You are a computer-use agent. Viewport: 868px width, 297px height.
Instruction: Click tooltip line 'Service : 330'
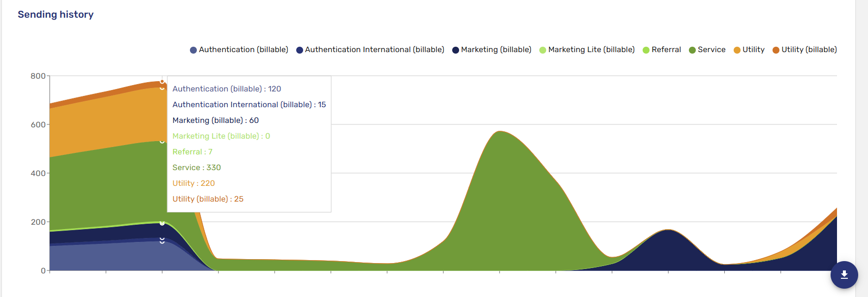197,168
